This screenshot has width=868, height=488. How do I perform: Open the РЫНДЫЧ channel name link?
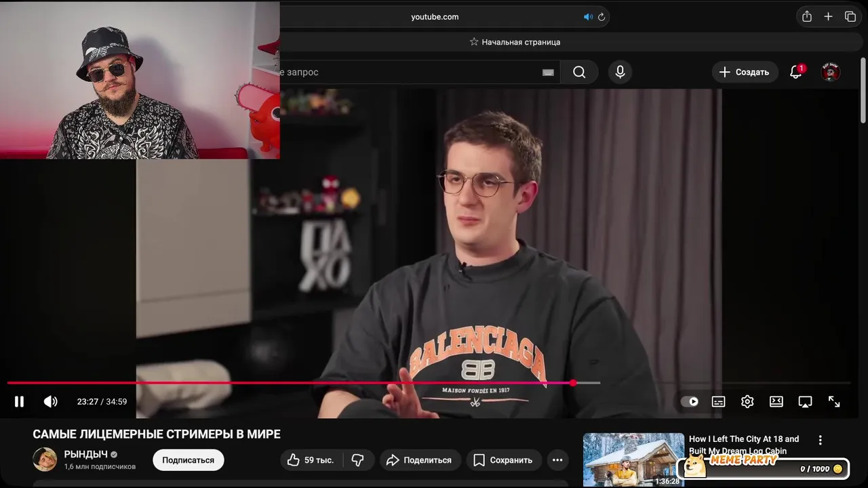85,454
